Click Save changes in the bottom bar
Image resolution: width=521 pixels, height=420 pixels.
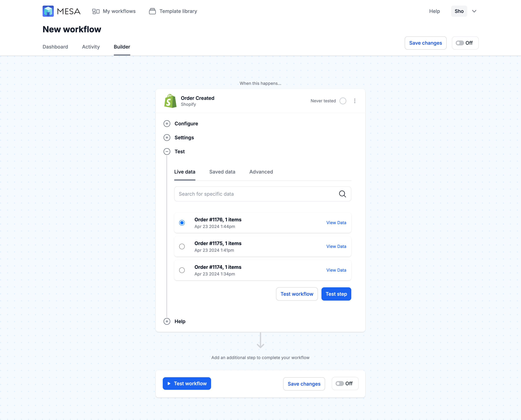pos(304,384)
